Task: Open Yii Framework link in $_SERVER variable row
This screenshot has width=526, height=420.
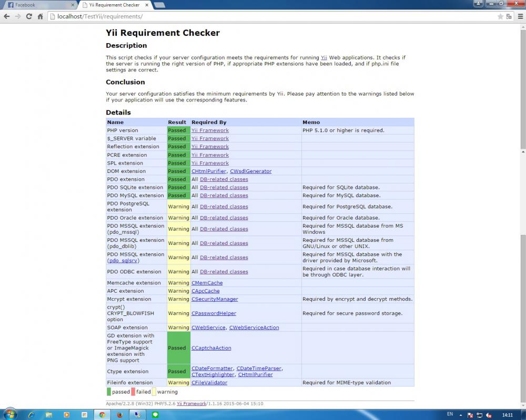Action: tap(210, 138)
